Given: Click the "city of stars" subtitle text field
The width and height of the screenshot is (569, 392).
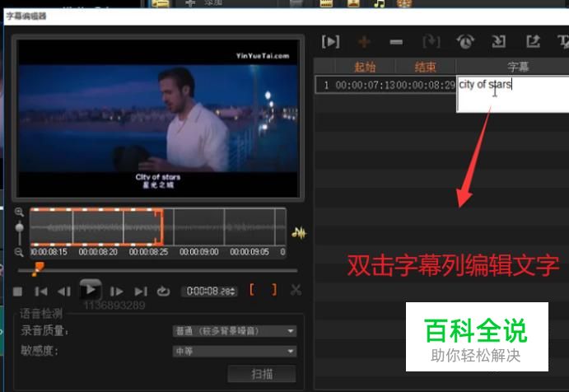Looking at the screenshot, I should (512, 94).
